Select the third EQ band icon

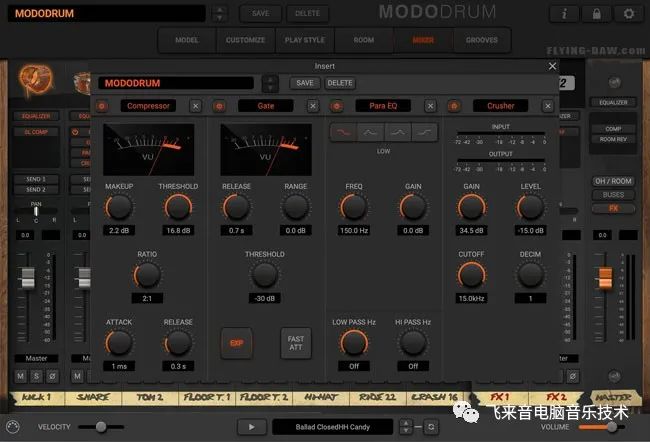point(398,133)
